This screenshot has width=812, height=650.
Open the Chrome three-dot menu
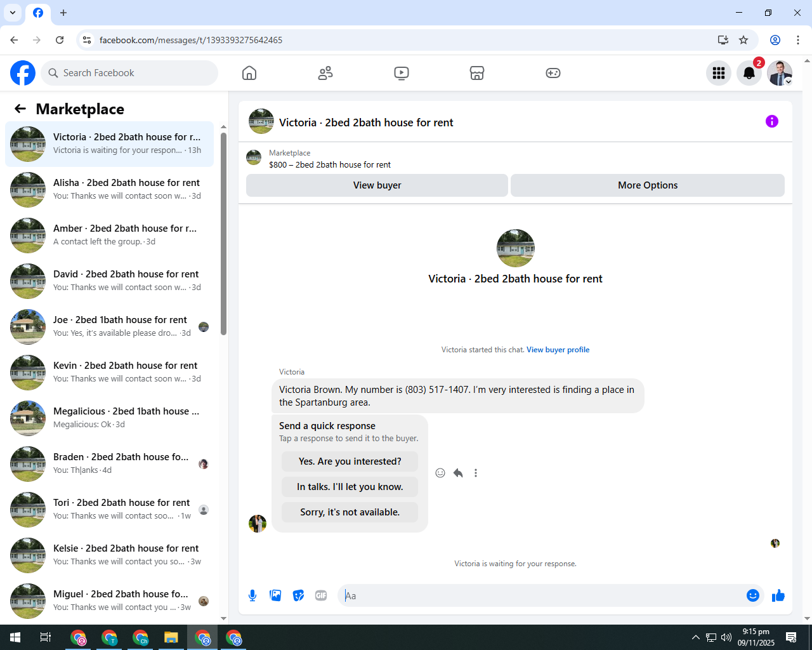click(798, 40)
